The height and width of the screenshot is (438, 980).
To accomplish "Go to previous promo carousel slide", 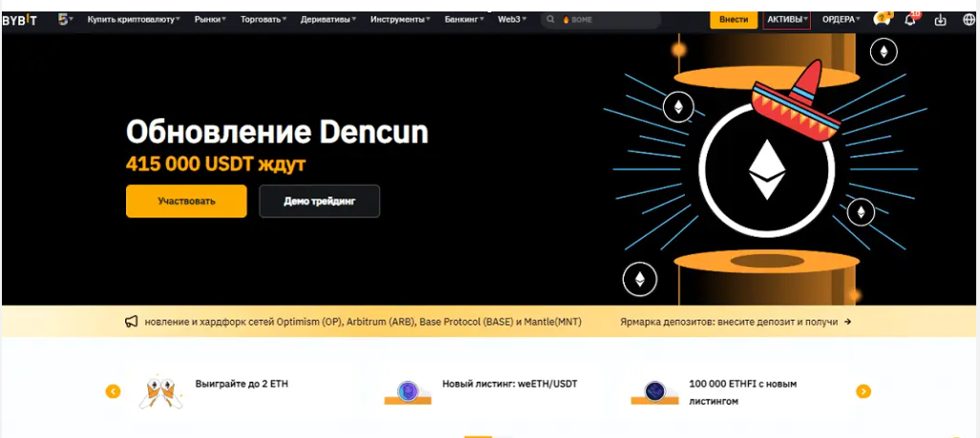I will coord(113,391).
